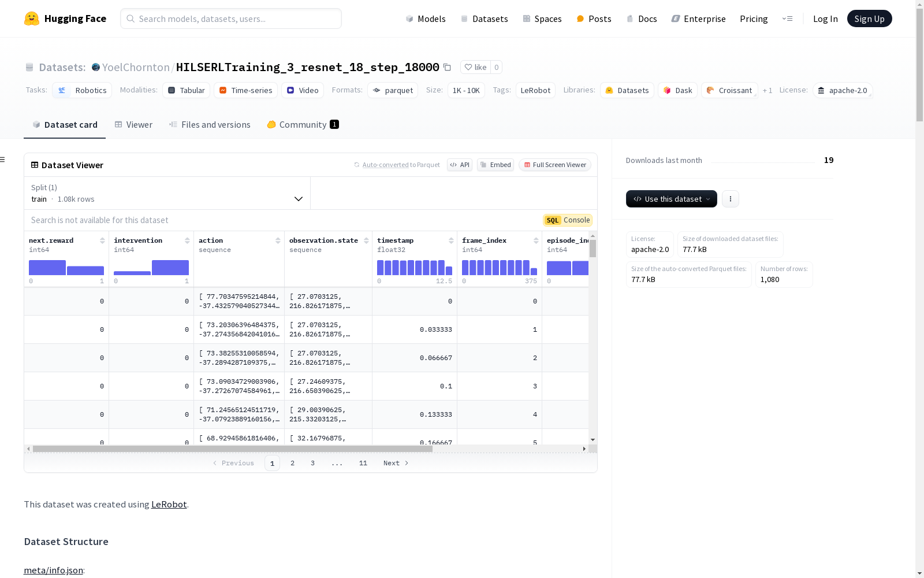Open the YoelChornton profile link

click(136, 67)
